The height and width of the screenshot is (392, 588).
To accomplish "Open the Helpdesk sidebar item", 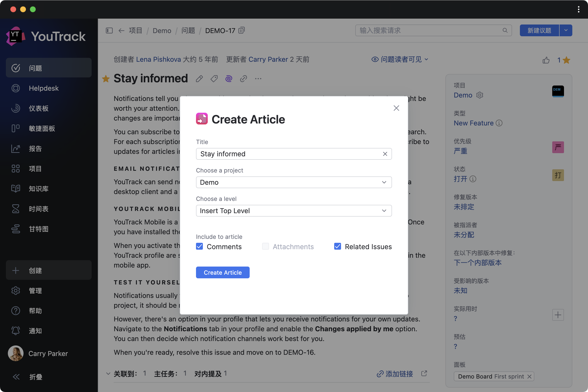I will [44, 88].
